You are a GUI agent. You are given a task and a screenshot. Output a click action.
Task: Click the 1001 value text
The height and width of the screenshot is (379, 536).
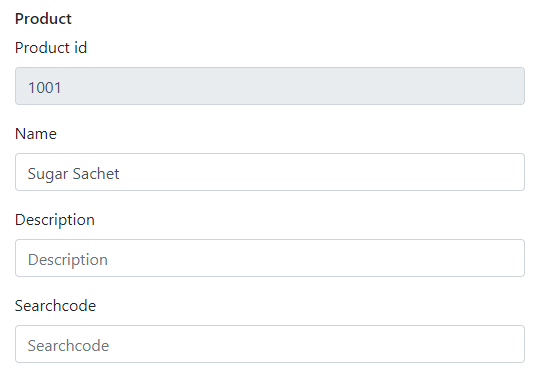tap(44, 88)
